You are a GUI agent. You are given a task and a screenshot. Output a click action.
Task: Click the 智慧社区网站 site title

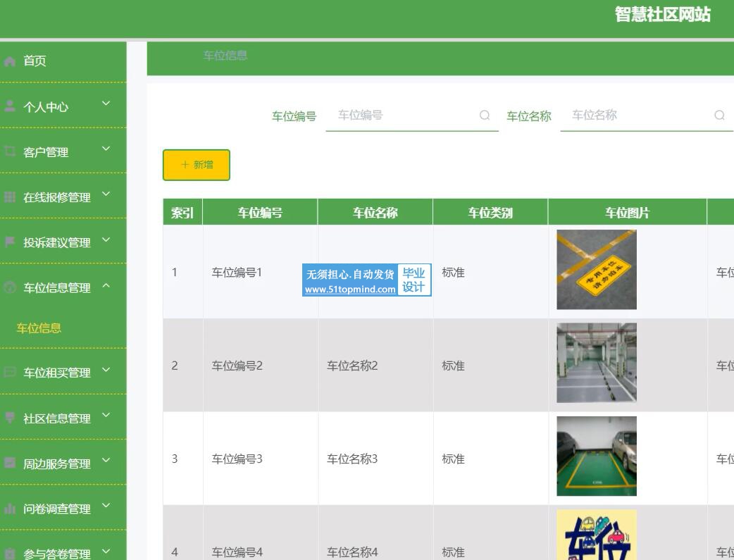point(663,15)
